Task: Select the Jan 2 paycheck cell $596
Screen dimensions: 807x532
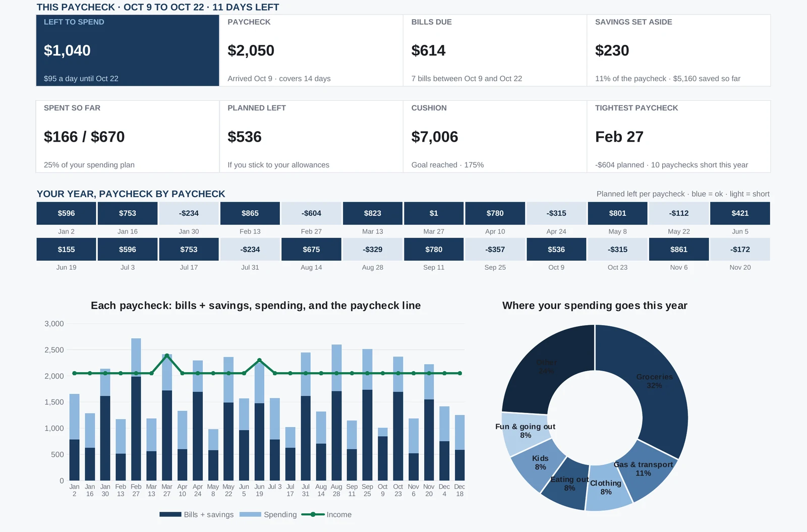Action: coord(66,213)
